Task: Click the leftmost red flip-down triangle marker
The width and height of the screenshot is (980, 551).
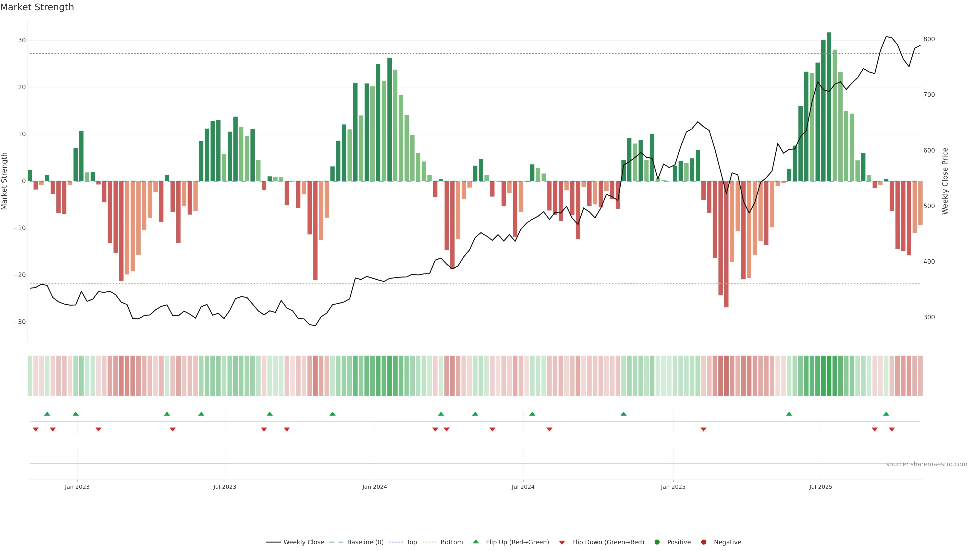Action: pos(36,429)
